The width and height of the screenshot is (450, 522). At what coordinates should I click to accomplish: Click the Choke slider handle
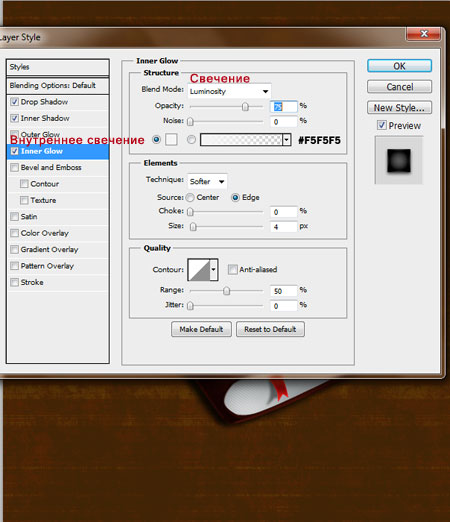190,212
